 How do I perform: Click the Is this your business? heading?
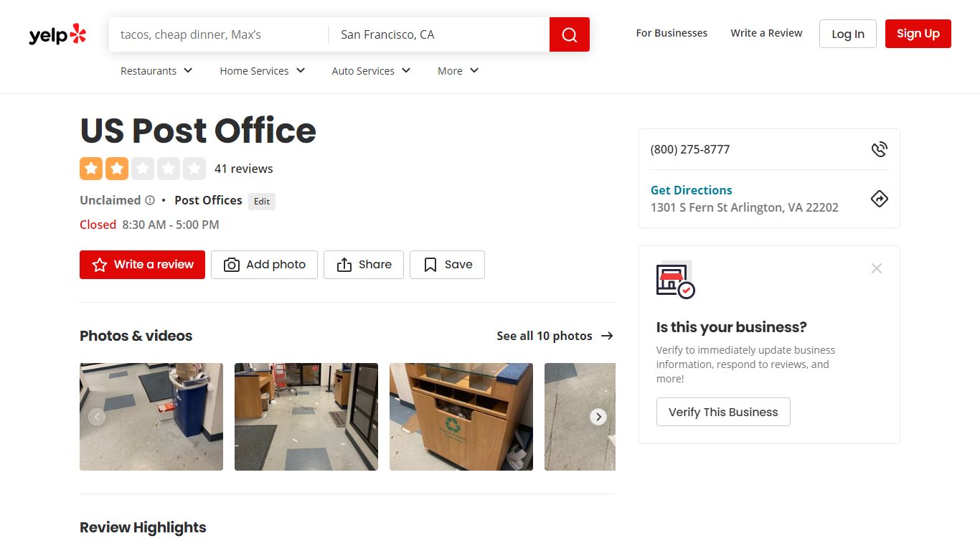[x=732, y=327]
